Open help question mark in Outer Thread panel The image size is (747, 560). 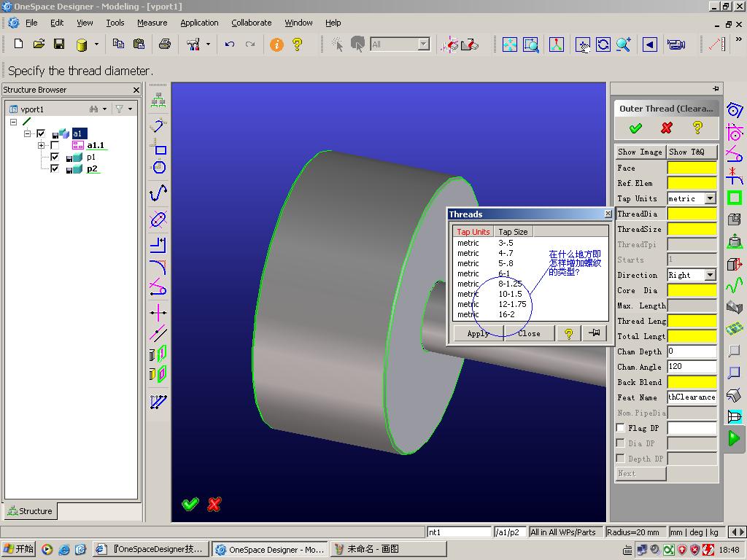(697, 128)
